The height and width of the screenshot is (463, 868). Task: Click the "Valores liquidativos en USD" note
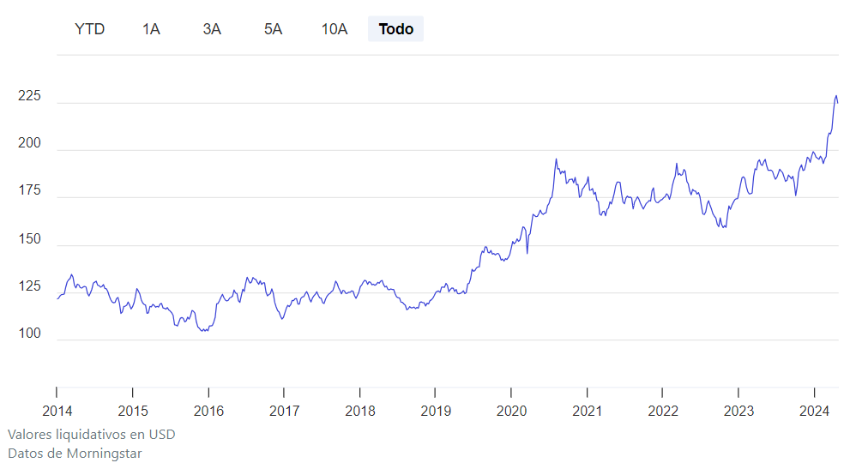pyautogui.click(x=92, y=435)
